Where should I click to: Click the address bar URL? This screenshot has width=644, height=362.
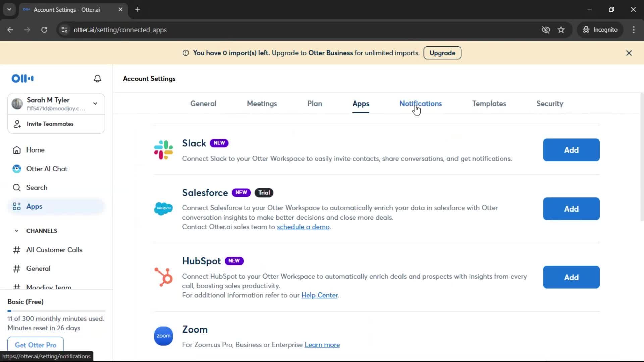click(120, 30)
